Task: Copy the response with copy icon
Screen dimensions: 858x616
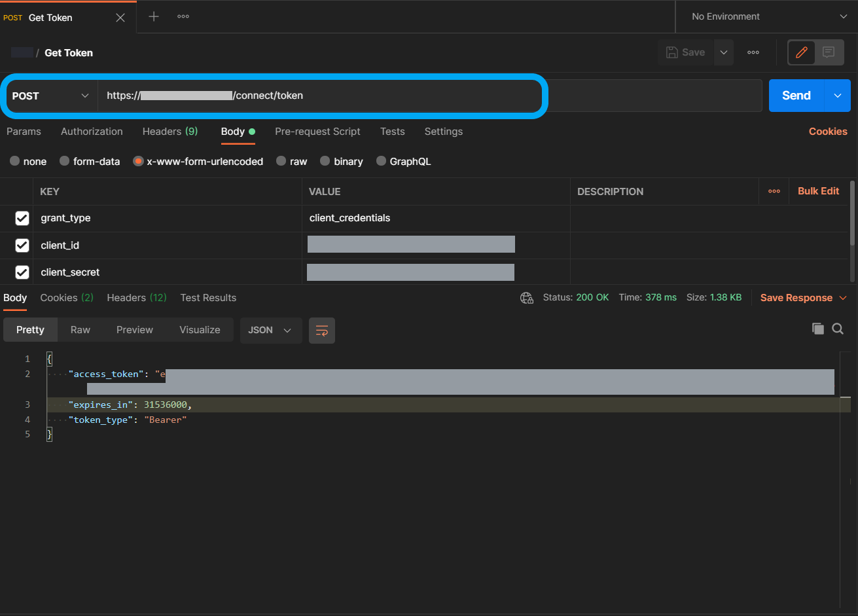Action: pyautogui.click(x=817, y=329)
